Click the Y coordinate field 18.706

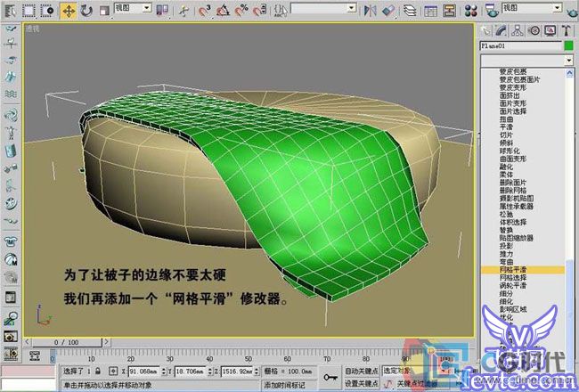pos(191,371)
